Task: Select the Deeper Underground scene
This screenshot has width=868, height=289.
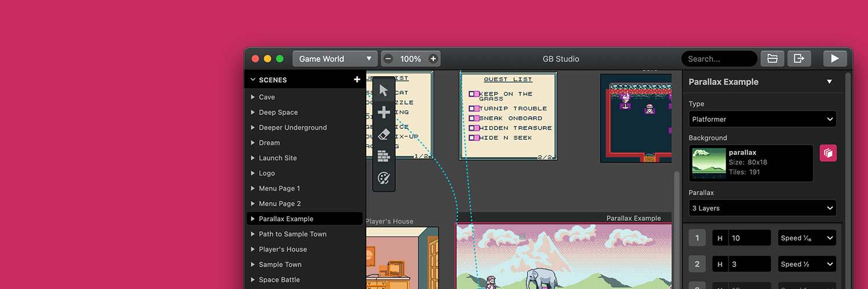Action: tap(305, 128)
